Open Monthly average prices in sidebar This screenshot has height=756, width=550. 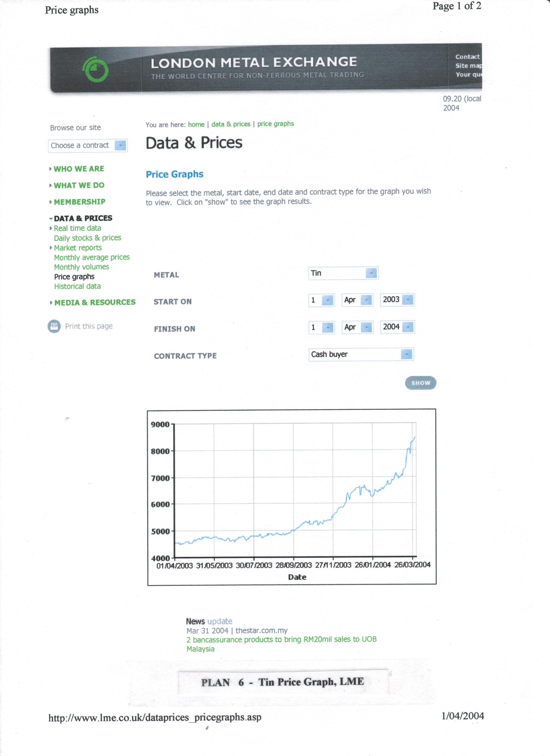pos(92,257)
